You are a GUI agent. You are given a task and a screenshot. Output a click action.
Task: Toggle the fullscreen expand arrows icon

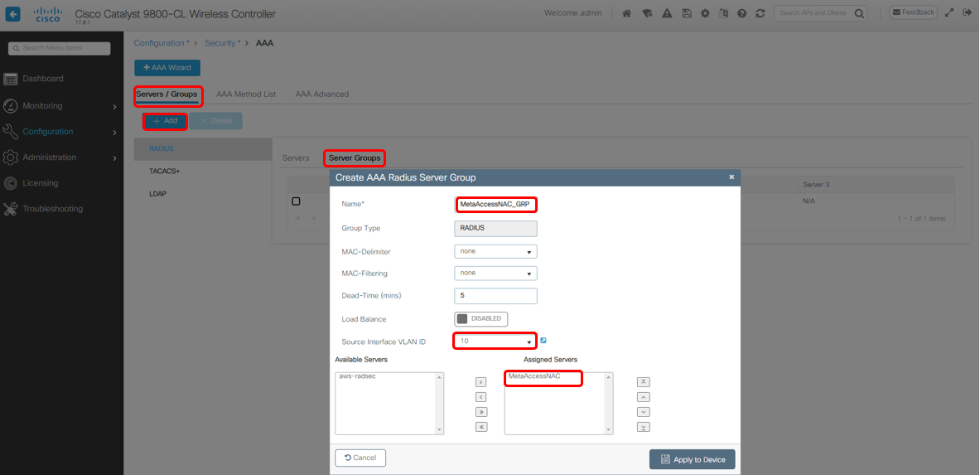[x=949, y=12]
